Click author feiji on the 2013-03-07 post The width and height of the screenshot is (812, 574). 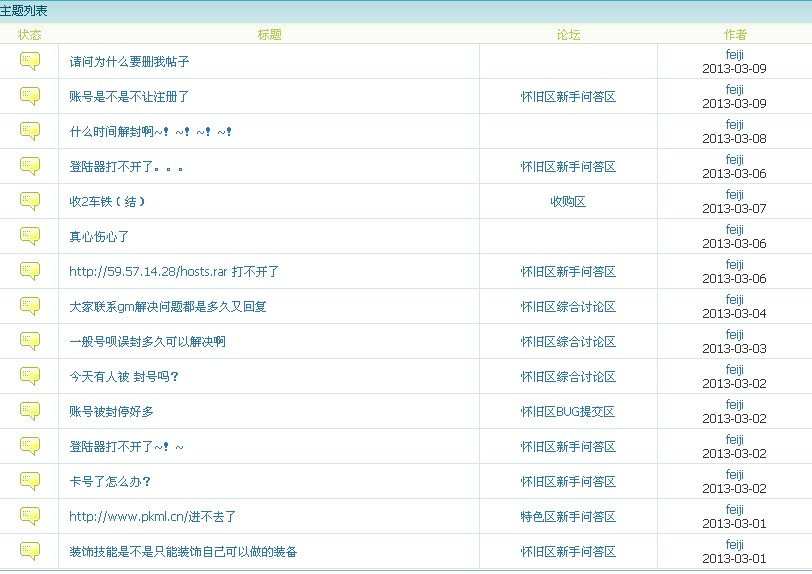[x=734, y=195]
